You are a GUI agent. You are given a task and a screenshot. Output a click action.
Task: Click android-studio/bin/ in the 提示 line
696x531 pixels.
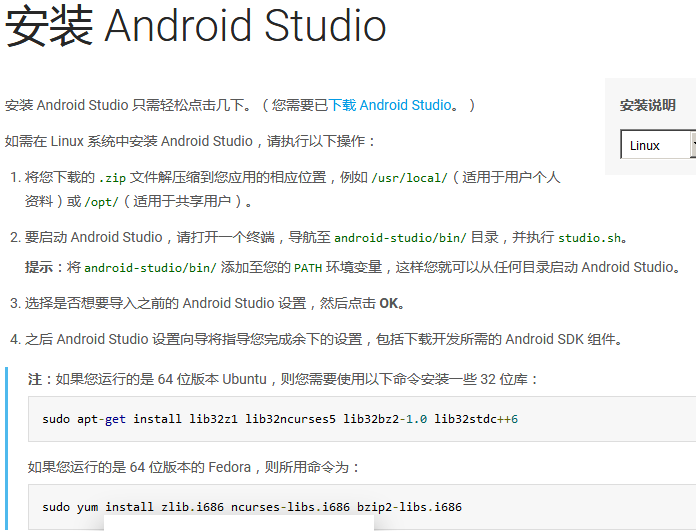150,268
